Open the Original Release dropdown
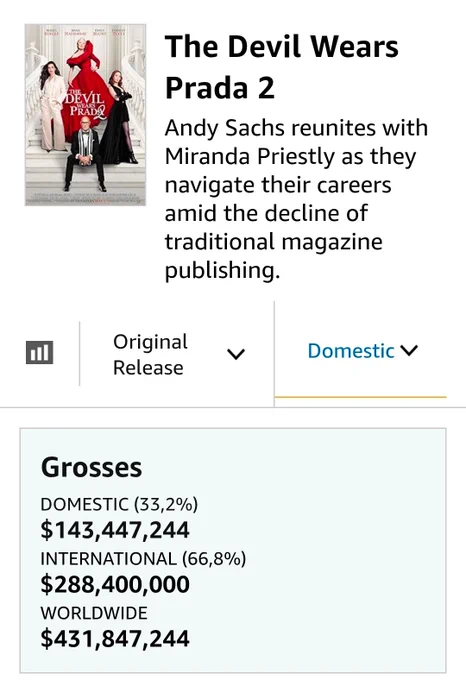 coord(177,354)
